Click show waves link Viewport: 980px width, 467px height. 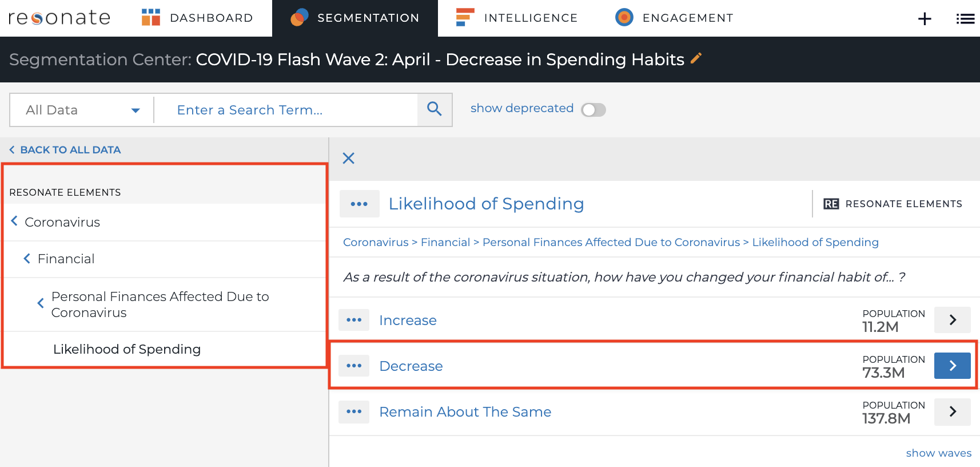[x=939, y=453]
